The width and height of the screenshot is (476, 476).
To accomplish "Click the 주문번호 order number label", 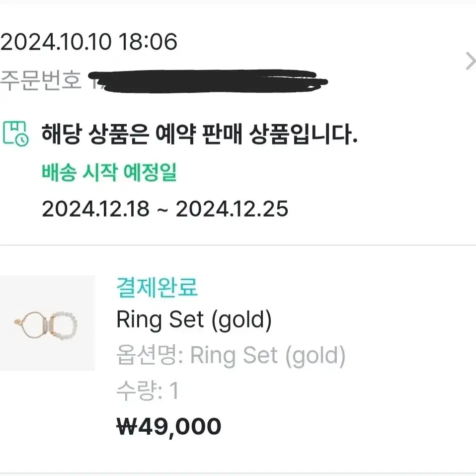I will point(41,80).
